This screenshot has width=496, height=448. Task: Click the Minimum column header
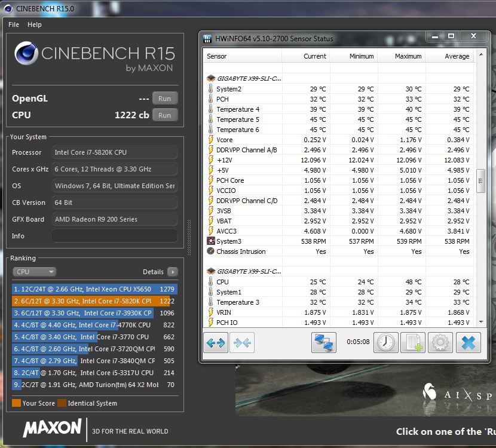click(354, 56)
